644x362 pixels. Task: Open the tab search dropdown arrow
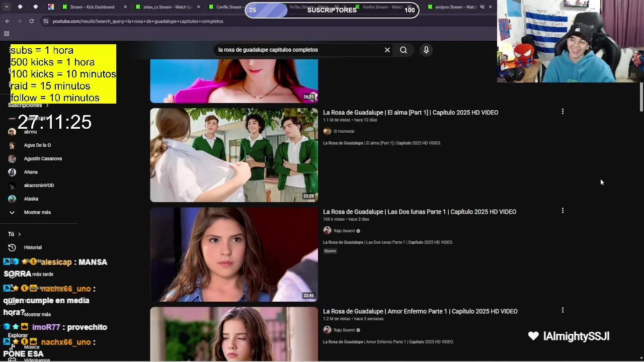(6, 7)
